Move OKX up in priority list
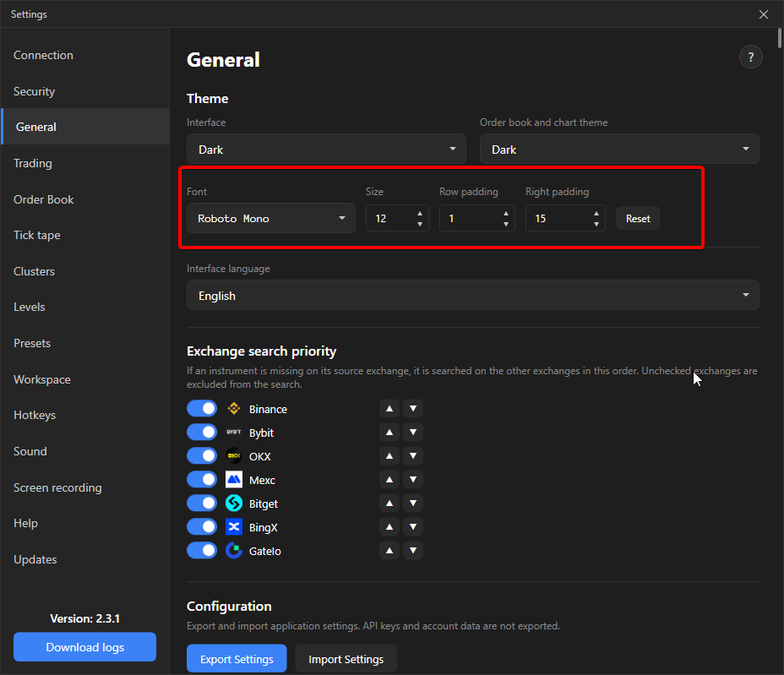784x675 pixels. [389, 455]
